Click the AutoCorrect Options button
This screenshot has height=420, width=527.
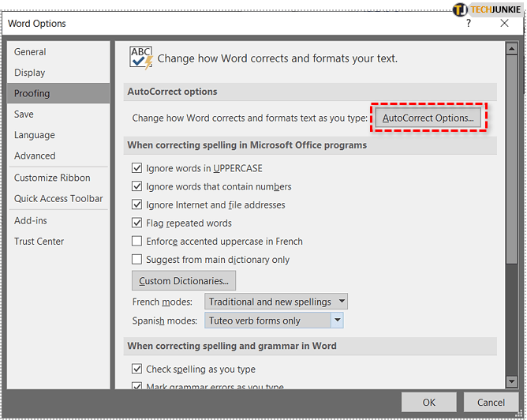428,118
